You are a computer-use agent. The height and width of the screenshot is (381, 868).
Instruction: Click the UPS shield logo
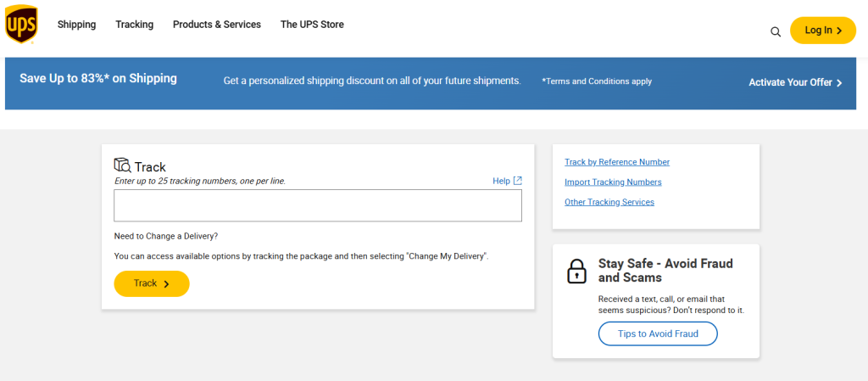coord(21,25)
